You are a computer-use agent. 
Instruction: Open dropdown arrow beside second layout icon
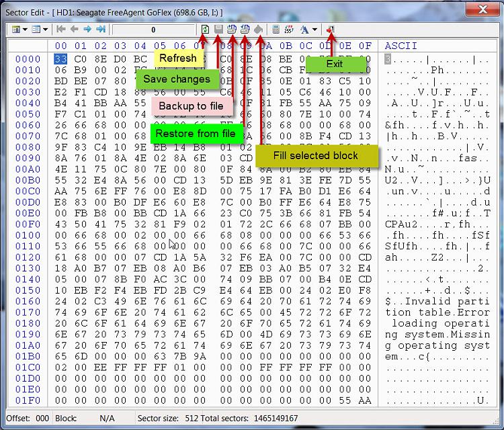(45, 30)
